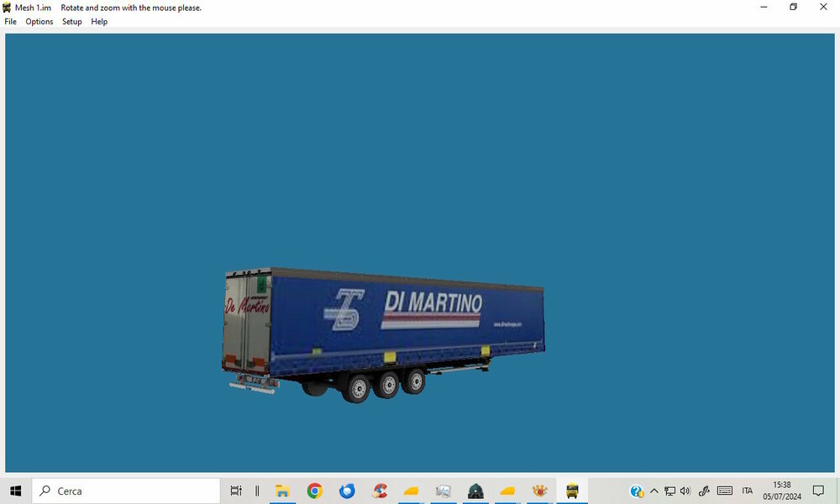Open the notification center icon
840x504 pixels.
click(x=818, y=491)
